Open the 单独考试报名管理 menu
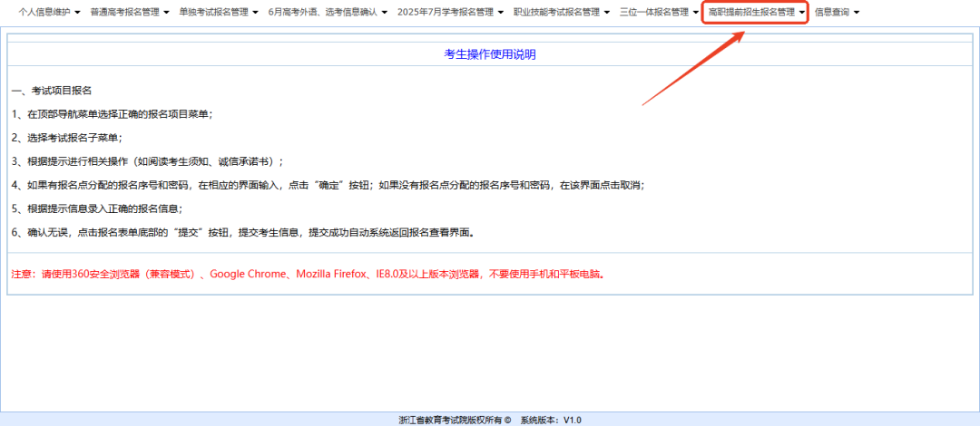Viewport: 980px width, 426px height. tap(213, 12)
